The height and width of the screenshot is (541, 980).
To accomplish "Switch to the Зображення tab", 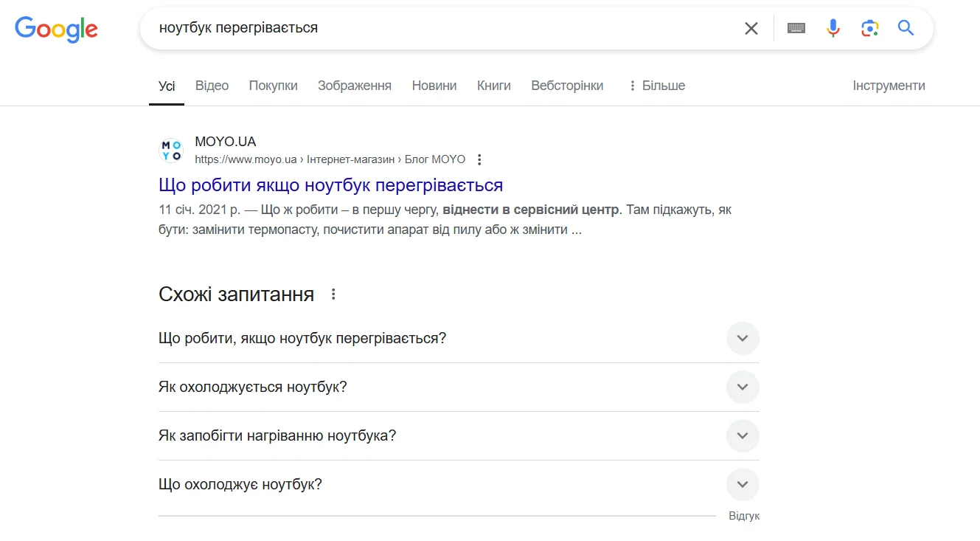I will tap(355, 86).
